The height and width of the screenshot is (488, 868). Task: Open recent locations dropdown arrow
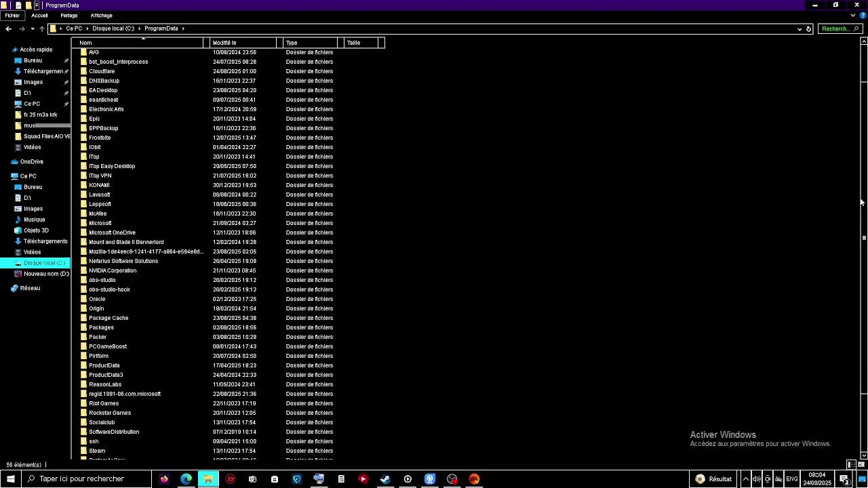(33, 28)
